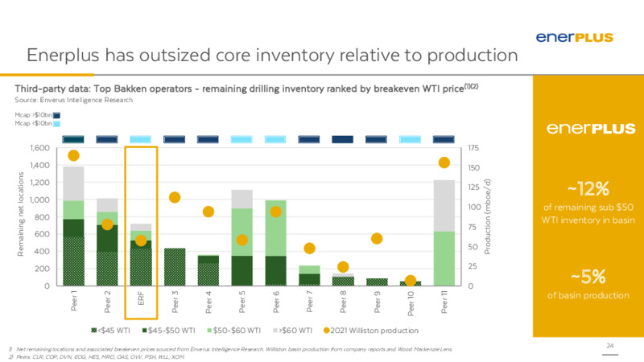Click the Peer 5 production dot
Screen dimensions: 644x362
point(242,240)
